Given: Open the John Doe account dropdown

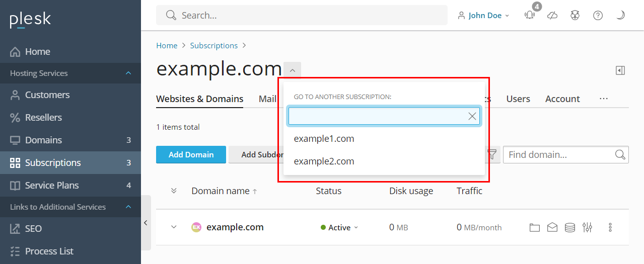Looking at the screenshot, I should point(484,16).
